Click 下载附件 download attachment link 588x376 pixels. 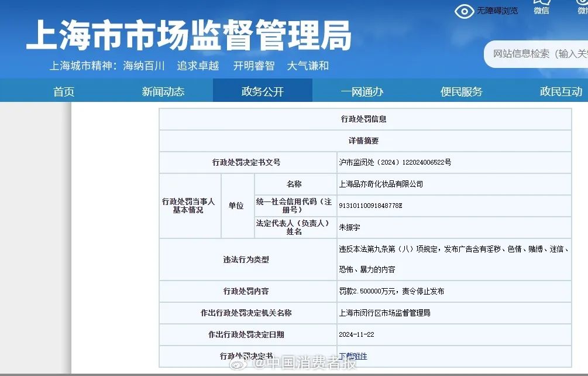353,356
